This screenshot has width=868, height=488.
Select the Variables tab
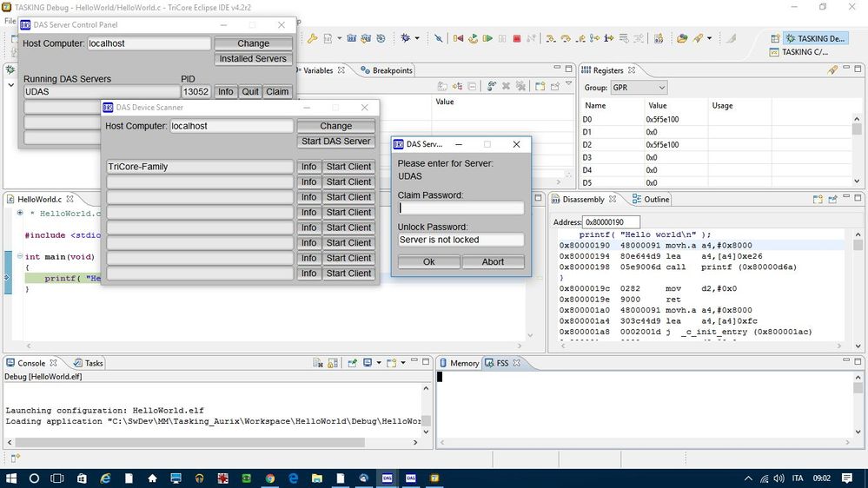coord(318,70)
